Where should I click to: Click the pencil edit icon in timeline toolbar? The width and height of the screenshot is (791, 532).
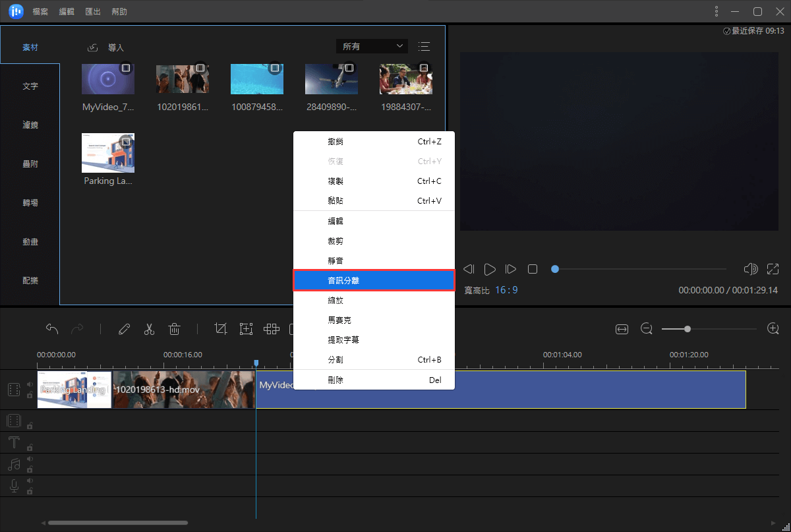pyautogui.click(x=124, y=329)
